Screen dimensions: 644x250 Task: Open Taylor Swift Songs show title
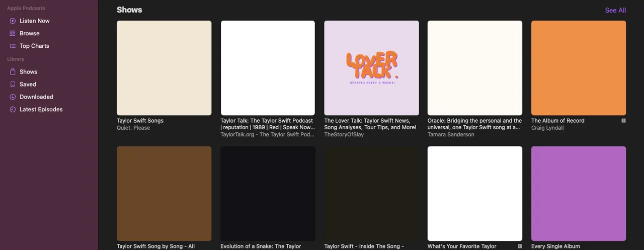140,121
